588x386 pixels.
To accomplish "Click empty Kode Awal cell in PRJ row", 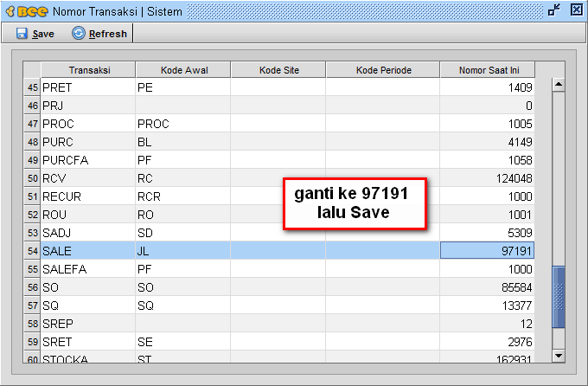I will point(183,106).
